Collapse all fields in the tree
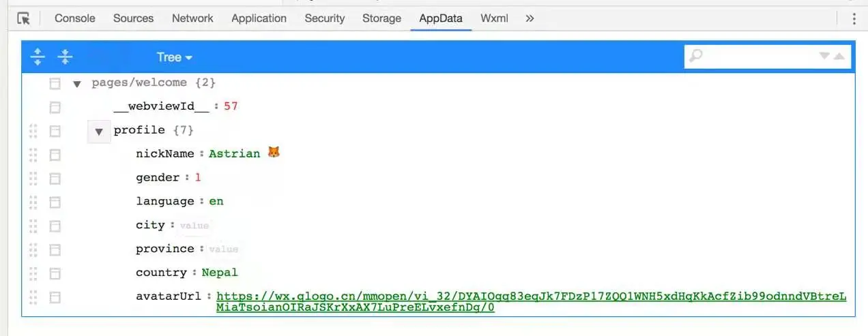 (65, 57)
